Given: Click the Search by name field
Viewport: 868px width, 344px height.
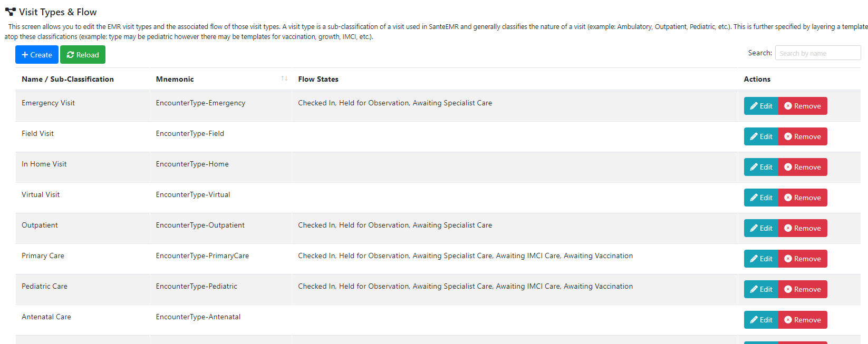Looking at the screenshot, I should [x=817, y=53].
